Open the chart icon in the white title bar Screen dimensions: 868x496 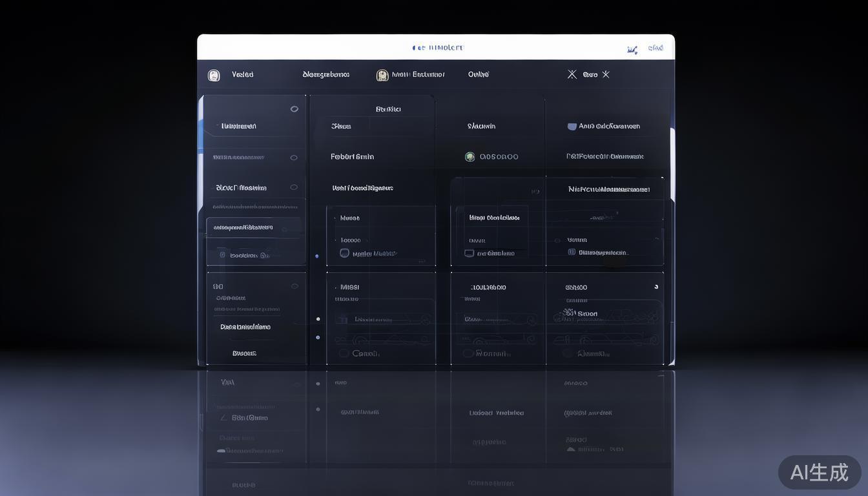(632, 50)
